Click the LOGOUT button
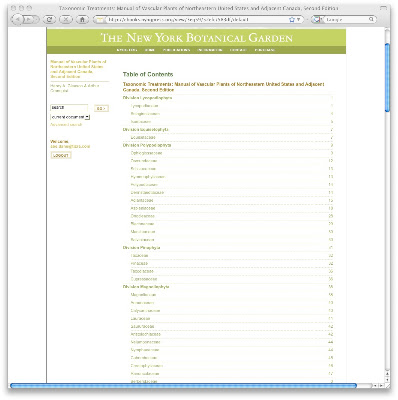 pos(61,155)
